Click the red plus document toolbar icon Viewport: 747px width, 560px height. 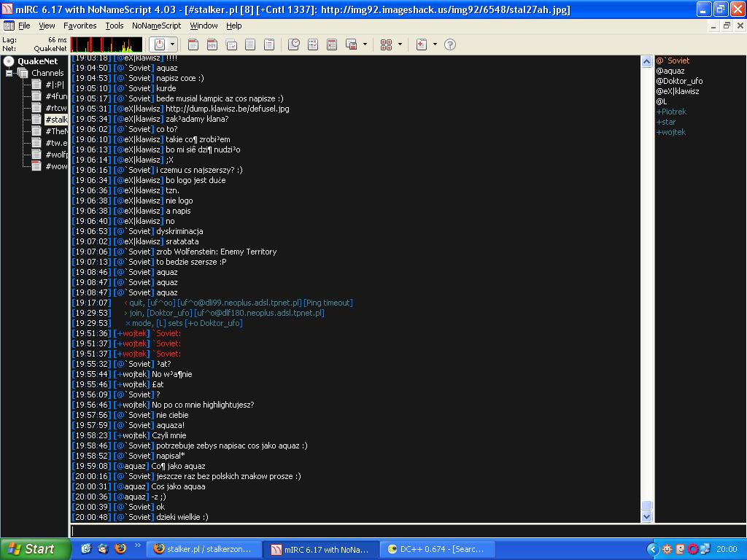point(421,44)
